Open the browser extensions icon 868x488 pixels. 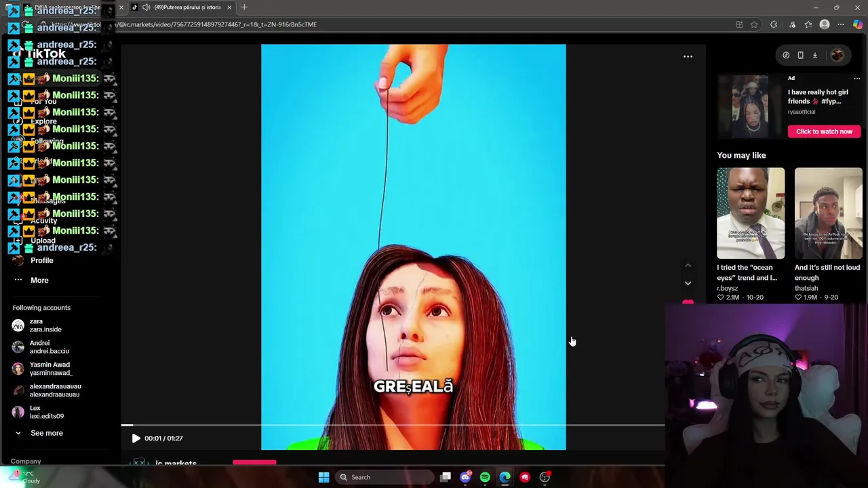click(774, 24)
